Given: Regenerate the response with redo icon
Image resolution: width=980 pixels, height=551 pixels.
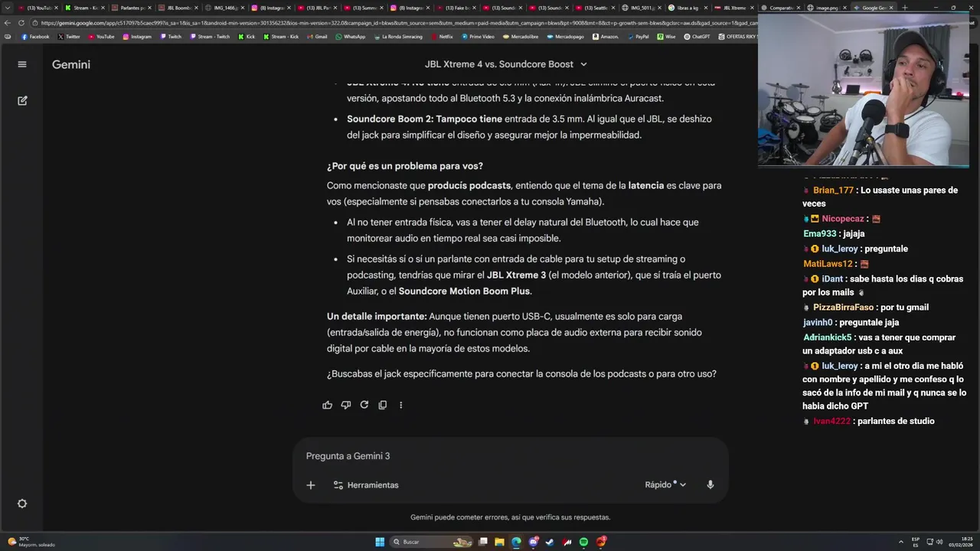Looking at the screenshot, I should (364, 405).
